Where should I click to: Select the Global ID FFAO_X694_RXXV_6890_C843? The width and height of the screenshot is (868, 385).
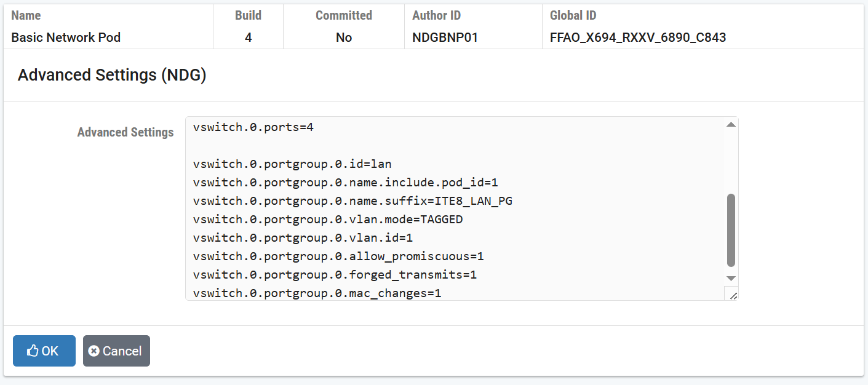638,37
